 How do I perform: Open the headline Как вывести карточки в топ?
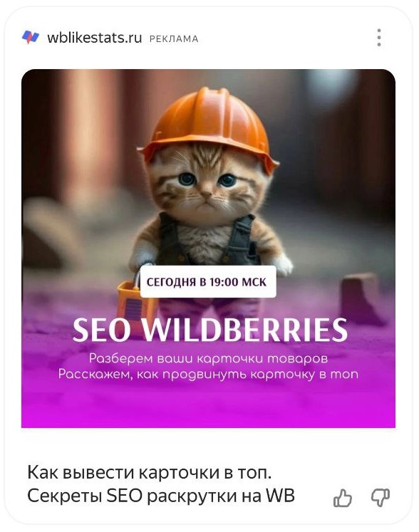[150, 472]
